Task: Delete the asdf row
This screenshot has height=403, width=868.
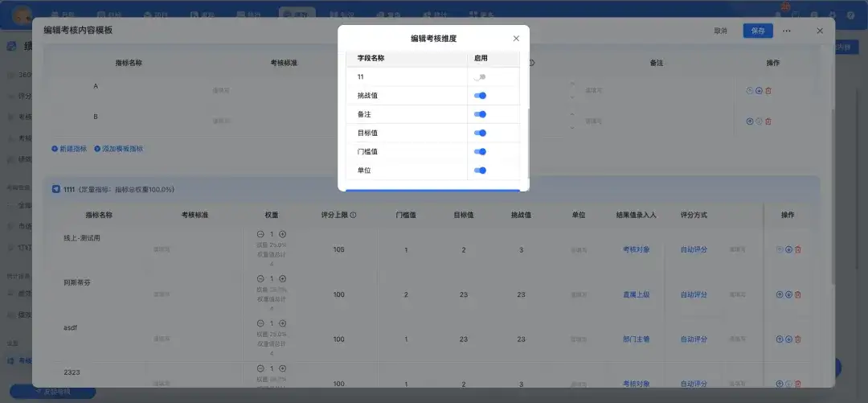Action: (x=798, y=339)
